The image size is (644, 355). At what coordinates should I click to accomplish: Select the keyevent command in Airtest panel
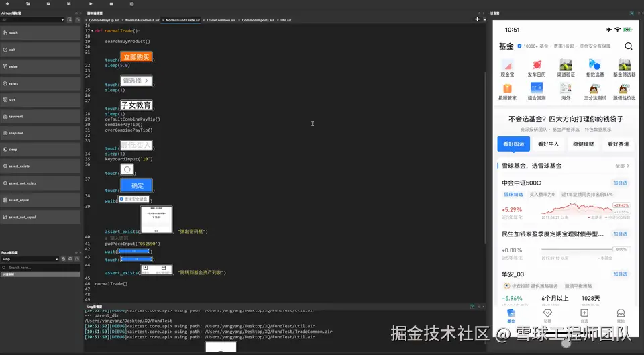(40, 116)
